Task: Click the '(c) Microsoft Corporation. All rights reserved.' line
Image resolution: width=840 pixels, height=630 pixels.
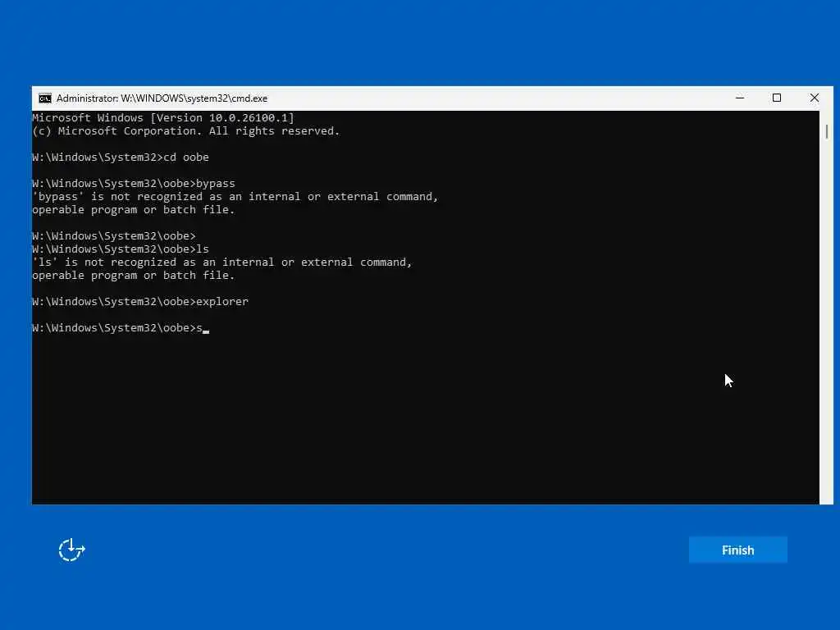Action: 186,131
